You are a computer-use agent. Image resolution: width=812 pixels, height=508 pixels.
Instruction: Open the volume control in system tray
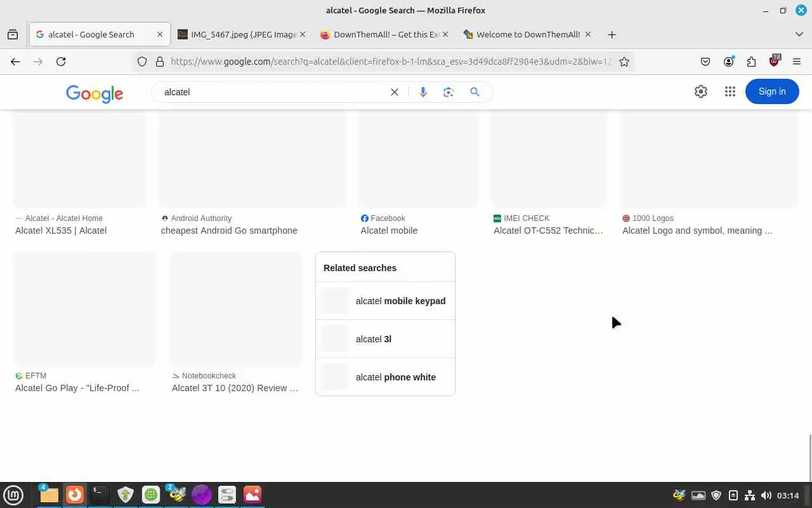(x=766, y=495)
